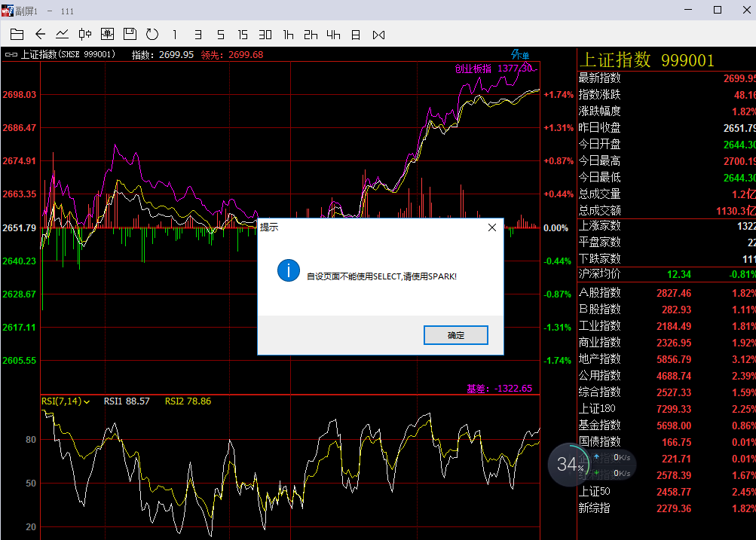Close the 提示 dialog with the X
This screenshot has width=756, height=540.
click(492, 227)
